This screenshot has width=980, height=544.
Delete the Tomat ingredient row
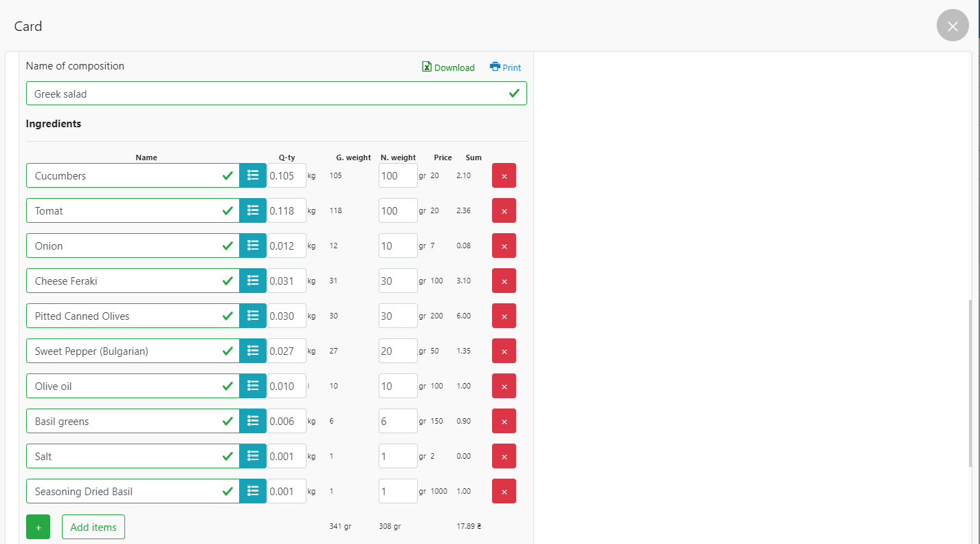(x=504, y=210)
